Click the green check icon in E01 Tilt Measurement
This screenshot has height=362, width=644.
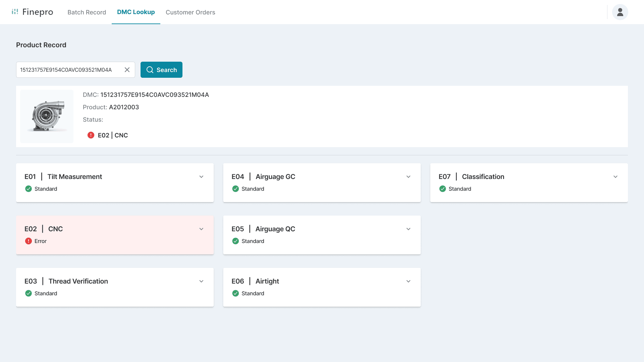[x=29, y=189]
